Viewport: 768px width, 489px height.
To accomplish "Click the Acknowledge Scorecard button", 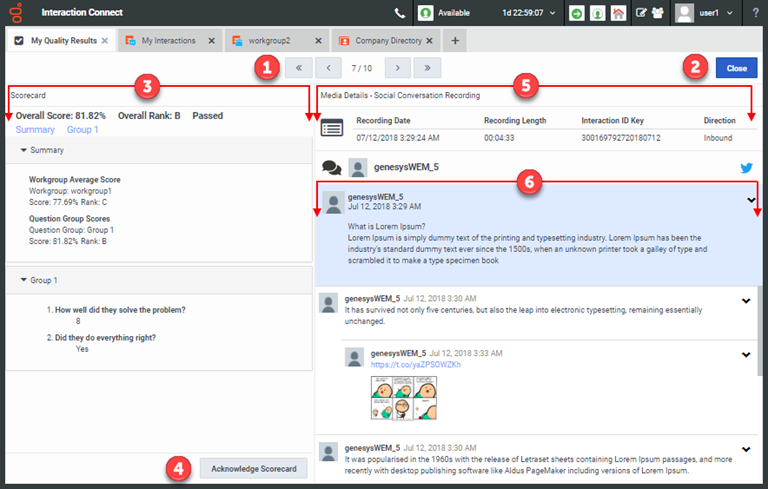I will (x=253, y=468).
